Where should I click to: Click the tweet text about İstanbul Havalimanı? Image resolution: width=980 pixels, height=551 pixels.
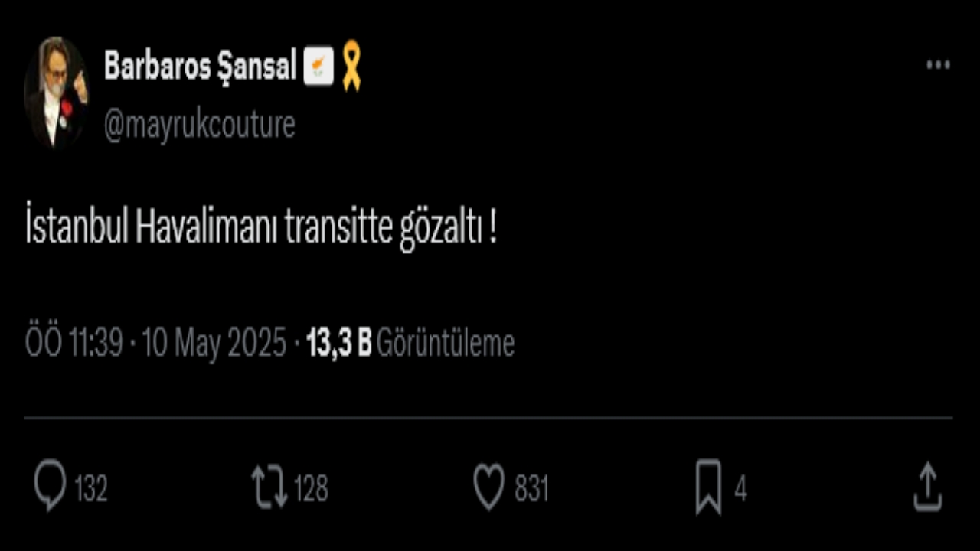click(x=260, y=229)
